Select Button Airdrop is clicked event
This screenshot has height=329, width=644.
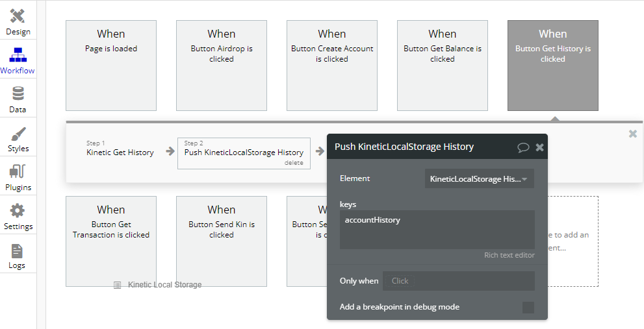[x=222, y=65]
